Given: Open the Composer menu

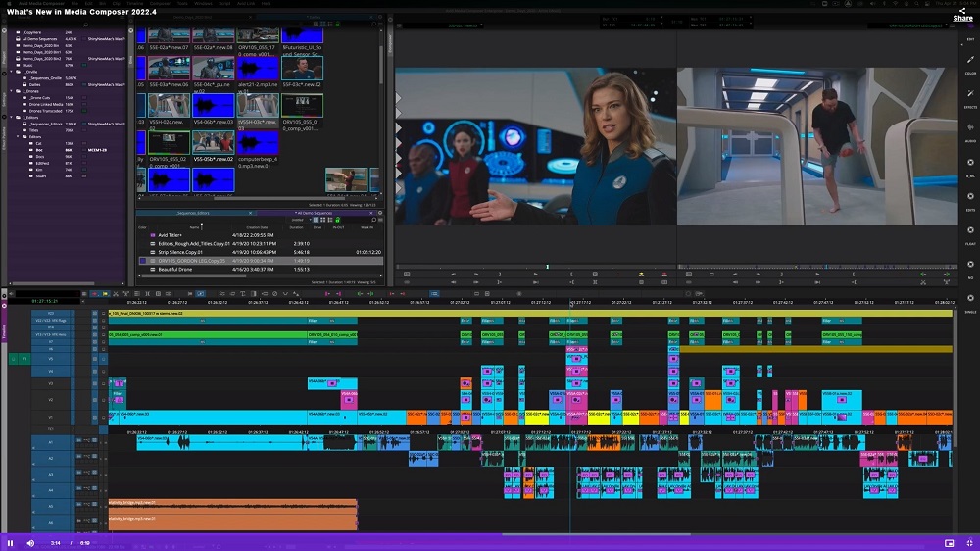Looking at the screenshot, I should [160, 3].
